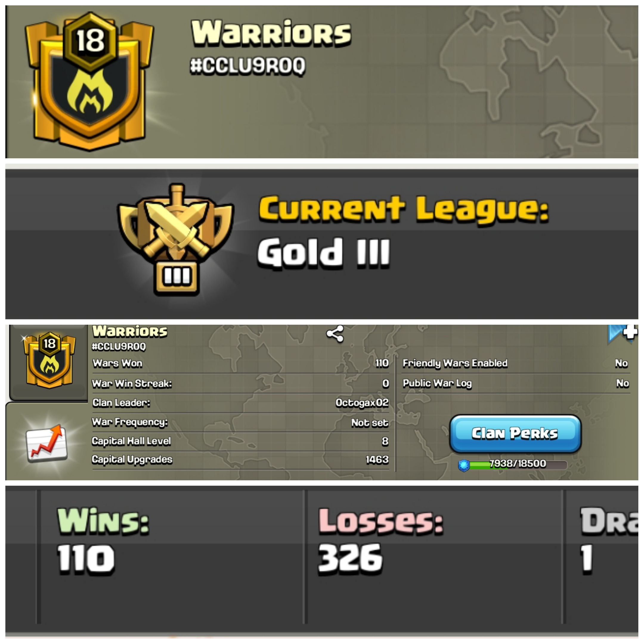Select the War Frequency Not set value
Viewport: 644px width, 644px height.
[370, 423]
